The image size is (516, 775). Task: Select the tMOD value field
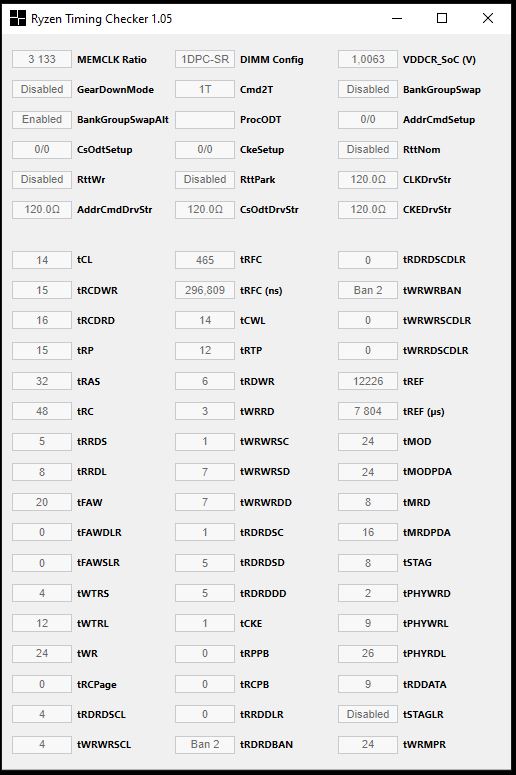click(368, 441)
